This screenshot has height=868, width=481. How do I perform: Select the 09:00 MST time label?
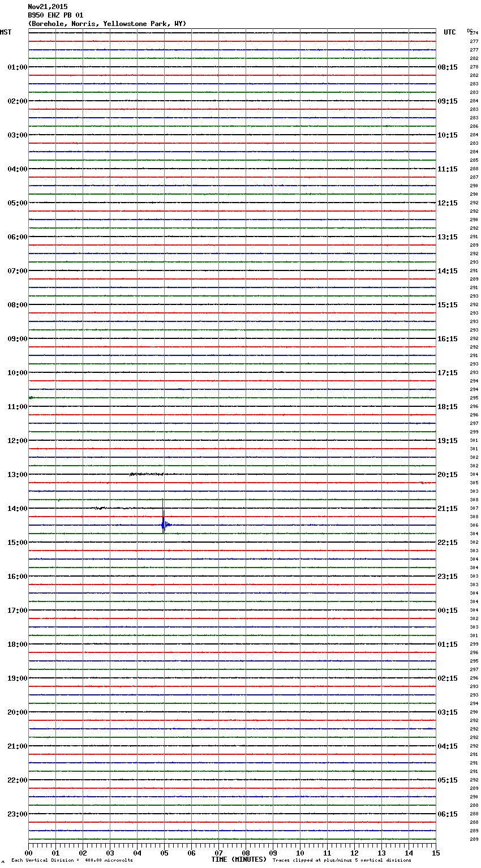18,339
